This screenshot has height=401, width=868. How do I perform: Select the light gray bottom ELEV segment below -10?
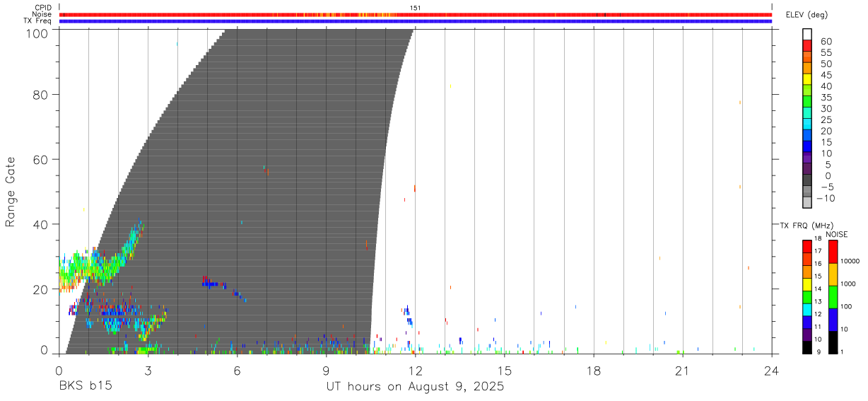click(807, 203)
